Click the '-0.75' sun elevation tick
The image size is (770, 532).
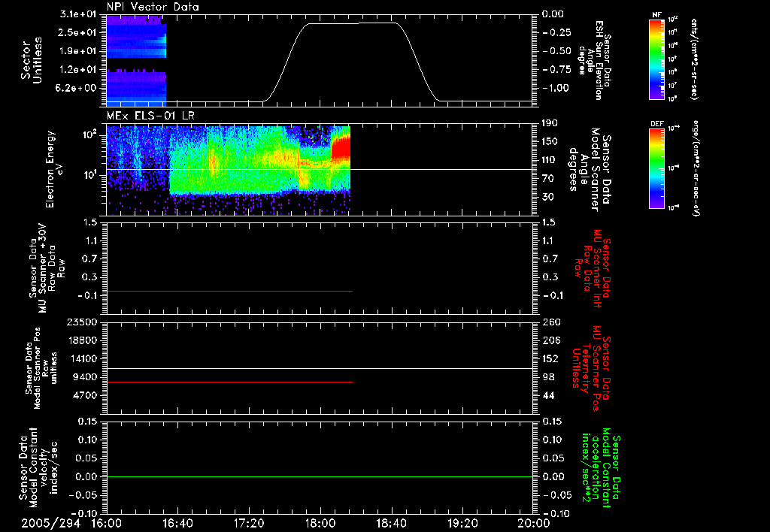tap(556, 70)
